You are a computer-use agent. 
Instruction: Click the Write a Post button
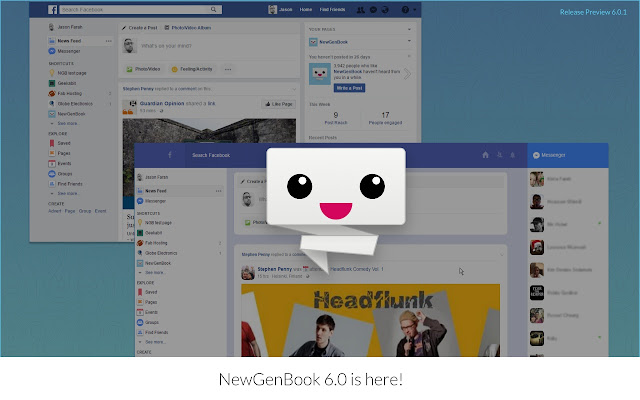(349, 88)
